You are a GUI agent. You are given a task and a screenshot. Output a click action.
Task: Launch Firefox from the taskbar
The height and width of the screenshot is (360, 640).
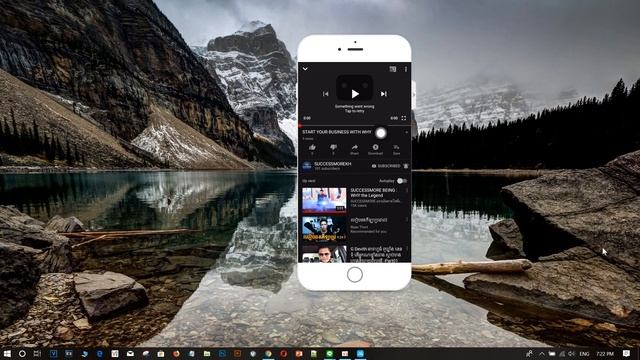[176, 353]
